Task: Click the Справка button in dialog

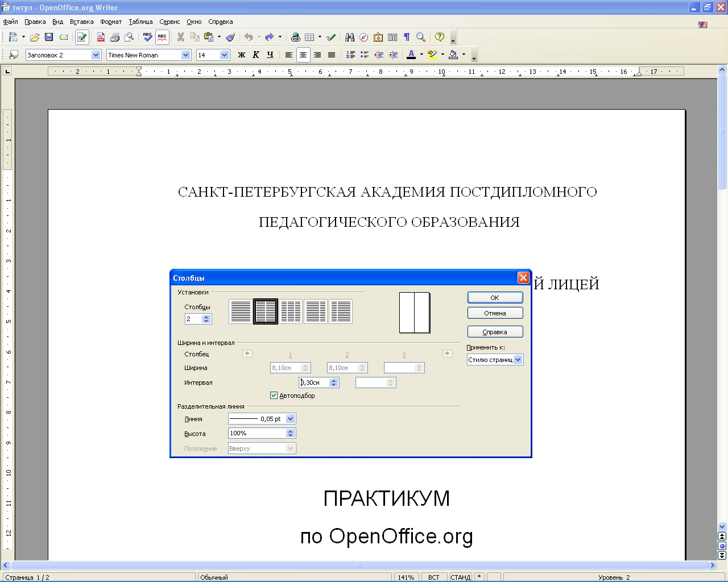Action: tap(495, 332)
